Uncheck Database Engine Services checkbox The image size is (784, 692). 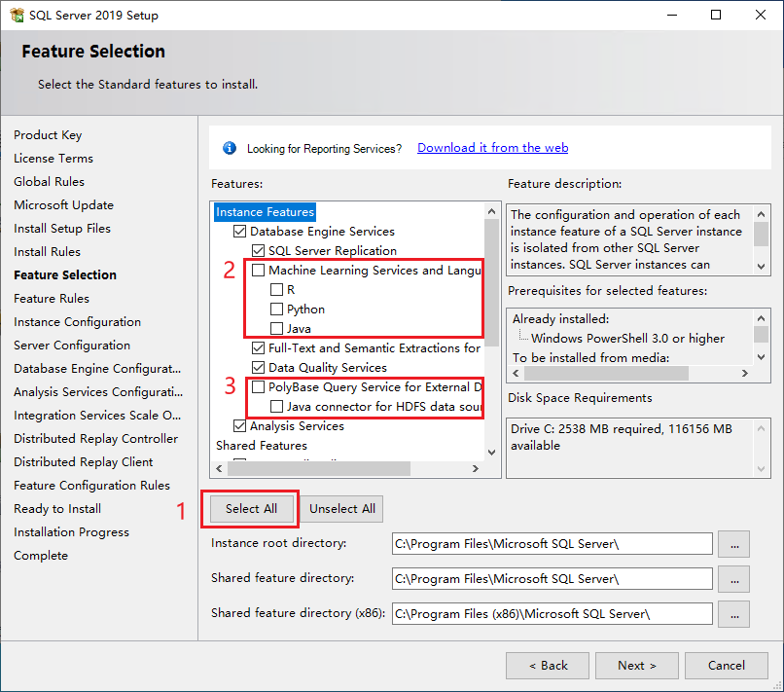[x=240, y=232]
